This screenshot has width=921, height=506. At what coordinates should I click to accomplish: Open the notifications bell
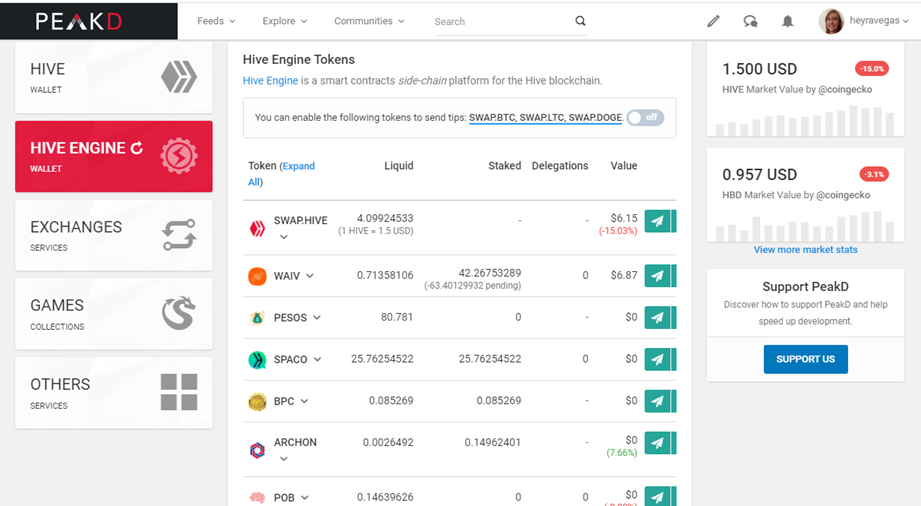[788, 22]
